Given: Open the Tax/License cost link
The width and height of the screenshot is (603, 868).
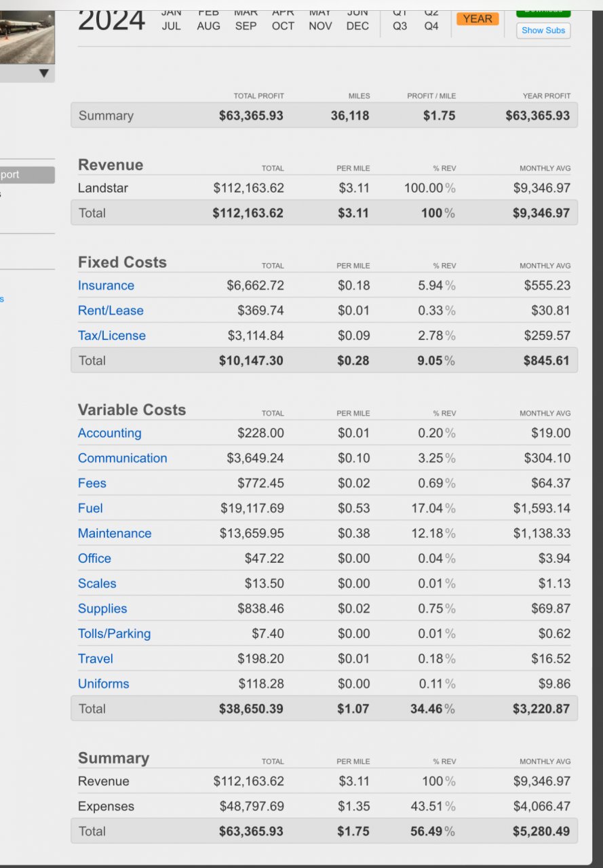Looking at the screenshot, I should pyautogui.click(x=111, y=336).
